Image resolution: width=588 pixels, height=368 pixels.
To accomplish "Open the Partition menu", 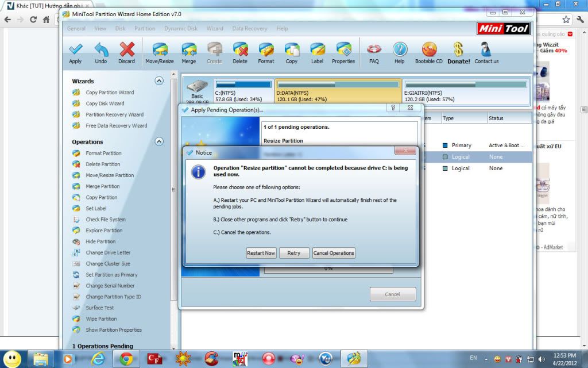I will tap(145, 29).
